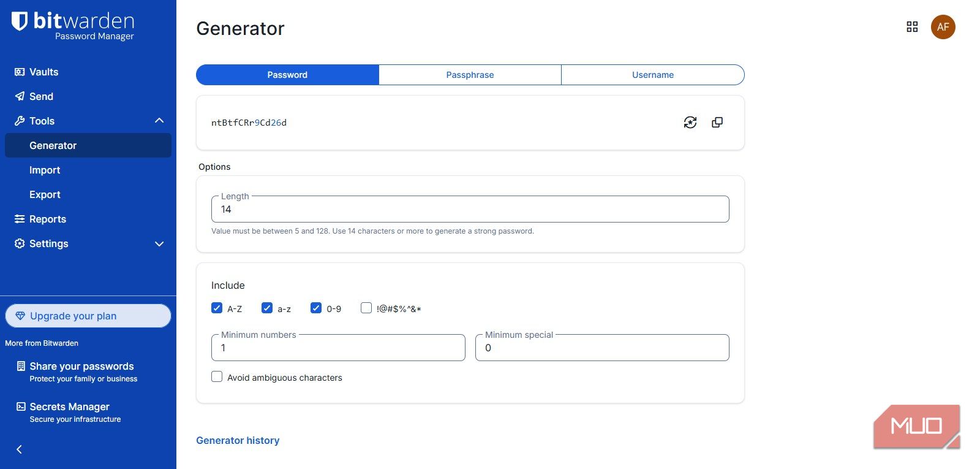The width and height of the screenshot is (980, 469).
Task: Open the Generator history link
Action: pyautogui.click(x=238, y=440)
